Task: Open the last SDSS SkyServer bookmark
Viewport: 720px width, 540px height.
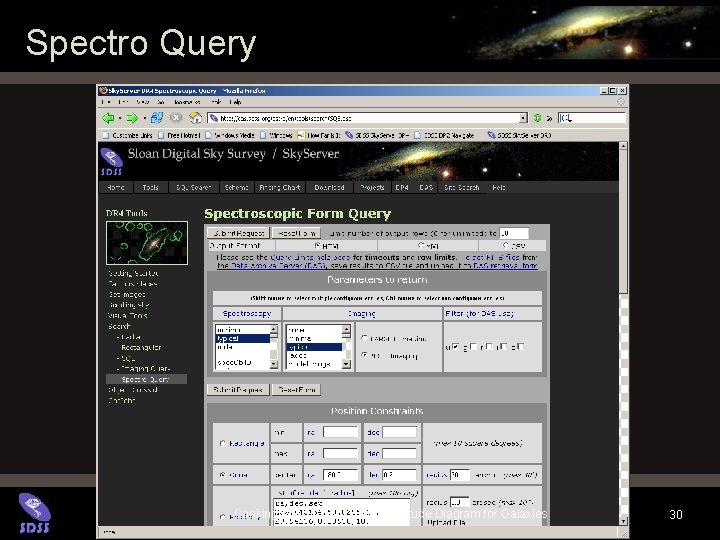Action: coord(519,135)
